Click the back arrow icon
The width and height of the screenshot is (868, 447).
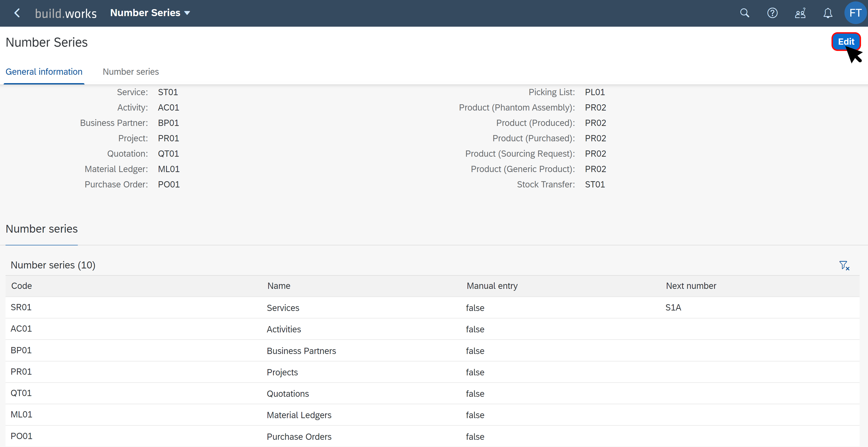(17, 13)
